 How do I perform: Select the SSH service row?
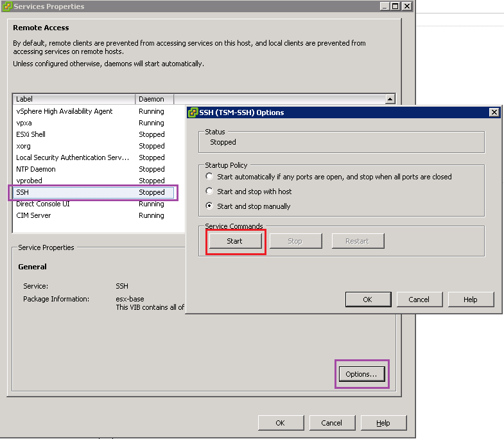[x=93, y=192]
